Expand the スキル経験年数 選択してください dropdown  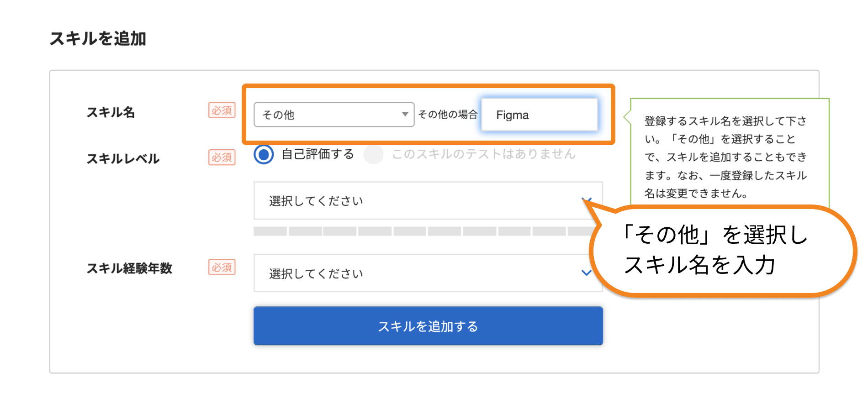tap(428, 273)
